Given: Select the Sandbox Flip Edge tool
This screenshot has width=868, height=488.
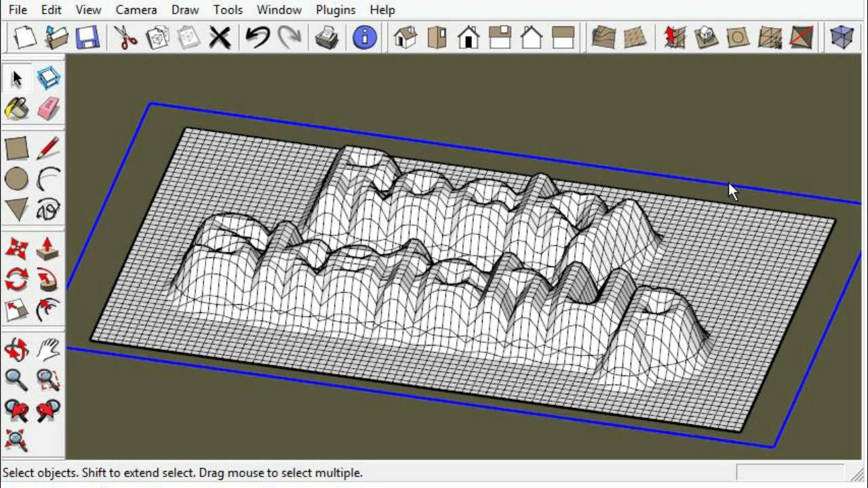Looking at the screenshot, I should click(801, 37).
